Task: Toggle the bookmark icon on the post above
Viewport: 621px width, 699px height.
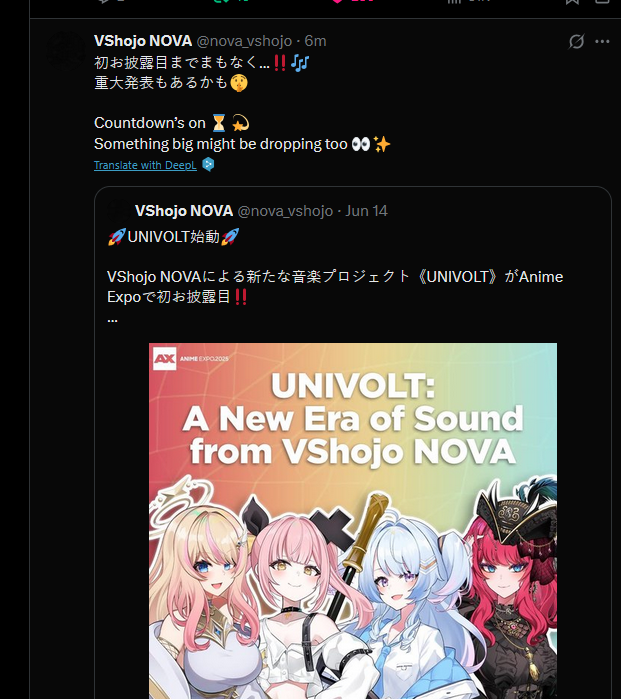Action: coord(572,2)
